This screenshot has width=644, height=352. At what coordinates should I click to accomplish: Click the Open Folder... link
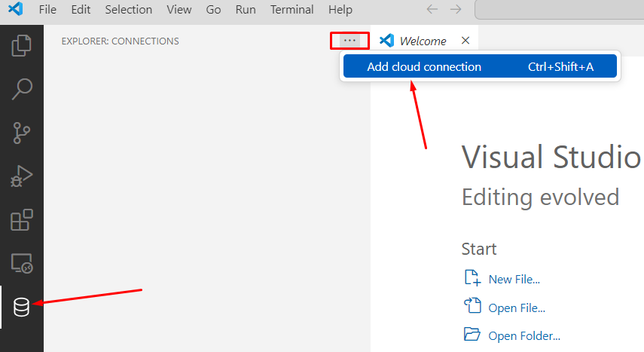524,335
